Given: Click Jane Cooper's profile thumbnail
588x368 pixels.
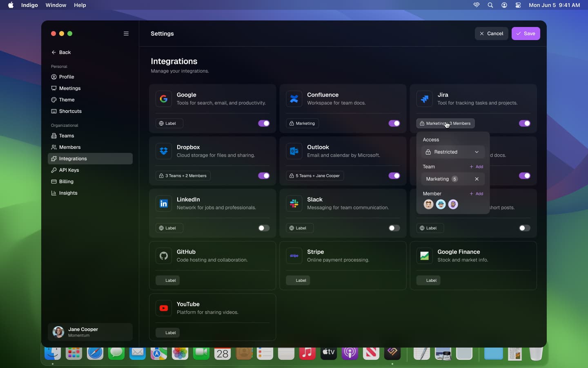Looking at the screenshot, I should (x=58, y=332).
